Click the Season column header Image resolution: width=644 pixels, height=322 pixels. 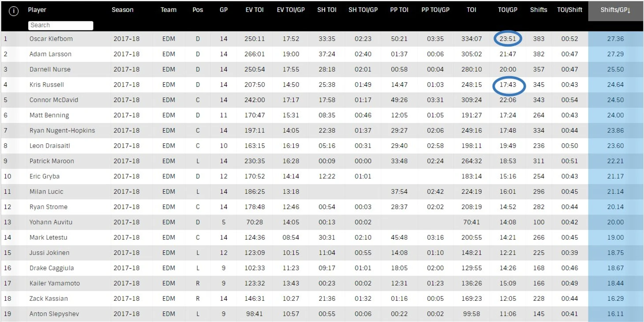click(123, 10)
